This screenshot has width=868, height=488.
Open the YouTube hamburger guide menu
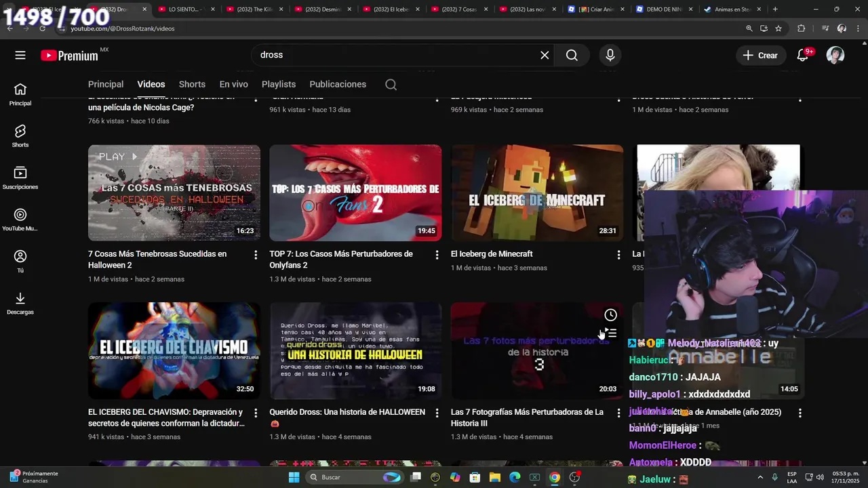[x=20, y=56]
